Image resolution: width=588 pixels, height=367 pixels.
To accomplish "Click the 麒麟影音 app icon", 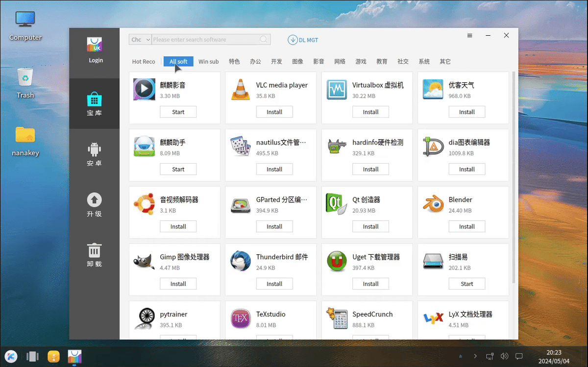I will tap(144, 89).
